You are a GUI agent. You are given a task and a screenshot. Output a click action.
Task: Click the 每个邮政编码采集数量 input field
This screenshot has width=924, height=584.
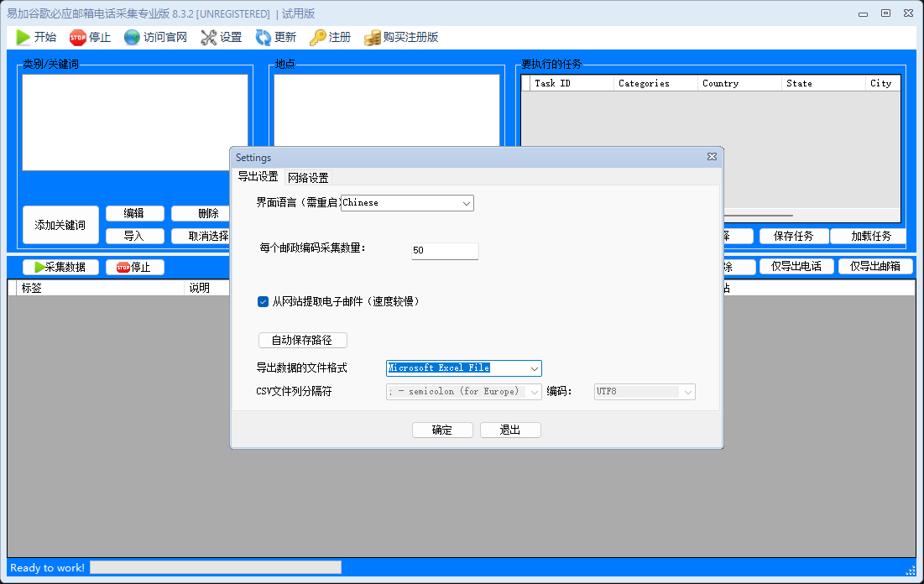(x=445, y=250)
